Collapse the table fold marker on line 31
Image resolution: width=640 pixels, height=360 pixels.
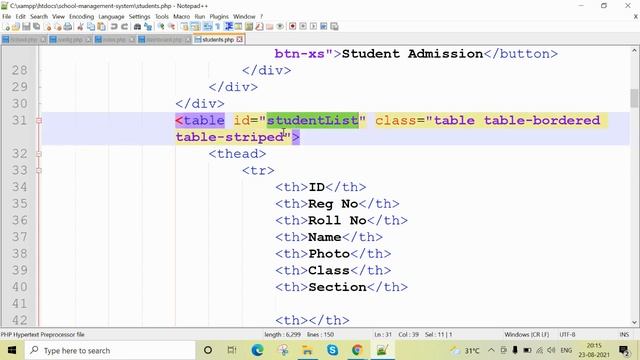pos(39,120)
